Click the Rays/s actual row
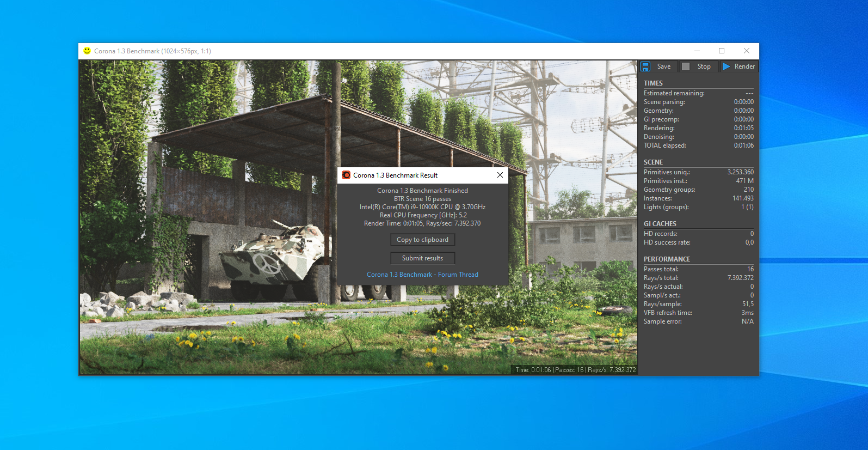This screenshot has height=450, width=868. pos(699,287)
